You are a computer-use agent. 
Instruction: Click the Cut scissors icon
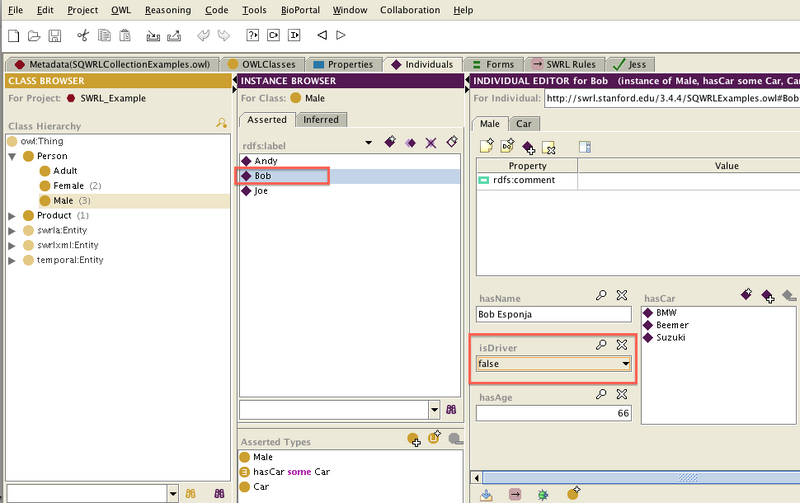click(x=83, y=35)
